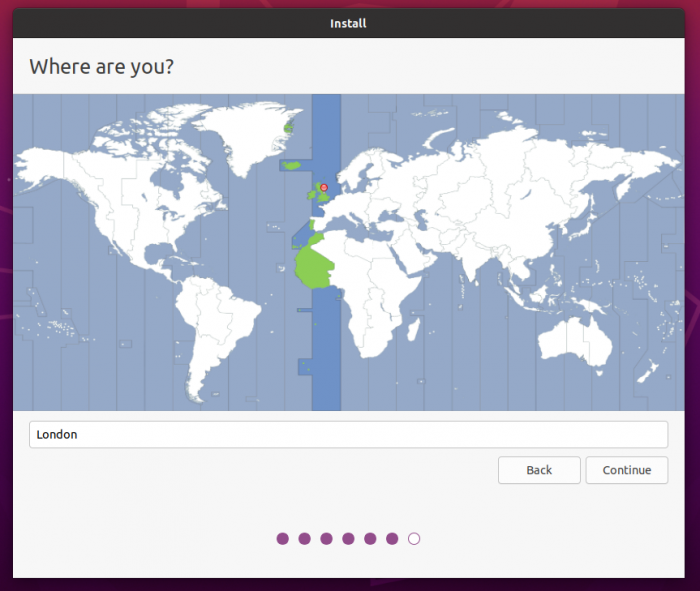Click the Continue button
Image resolution: width=700 pixels, height=591 pixels.
click(x=627, y=470)
